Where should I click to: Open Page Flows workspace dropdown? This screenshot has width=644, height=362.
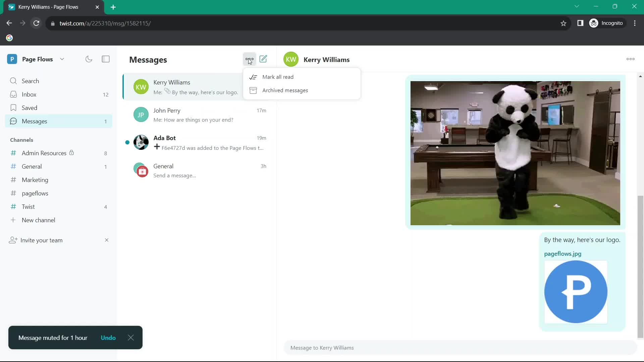click(x=62, y=59)
